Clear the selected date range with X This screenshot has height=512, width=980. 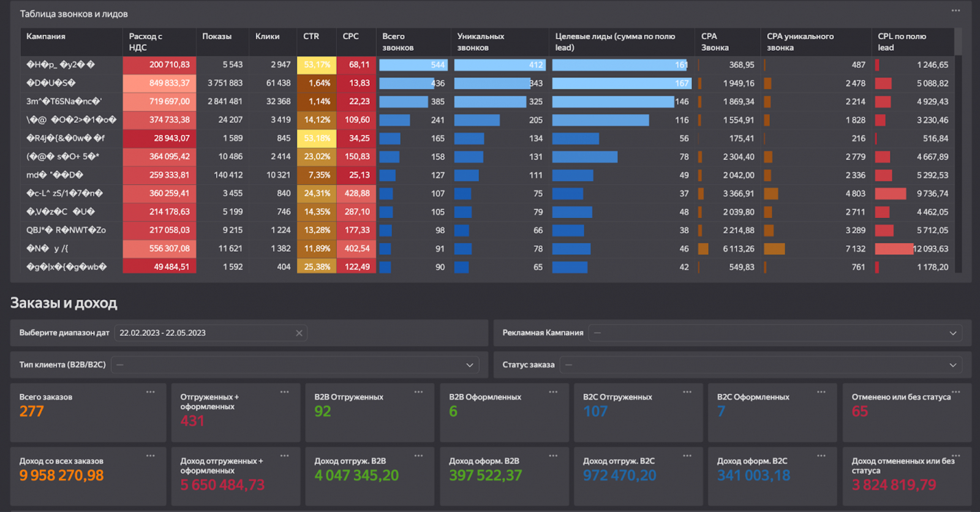pos(299,333)
